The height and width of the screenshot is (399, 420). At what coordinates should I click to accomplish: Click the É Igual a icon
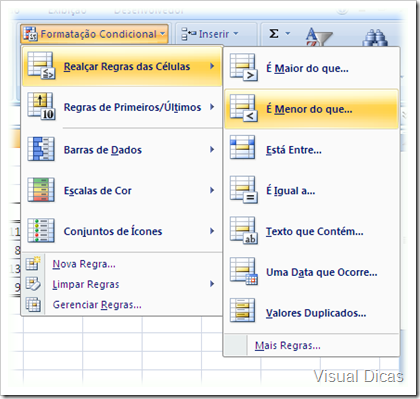pyautogui.click(x=244, y=190)
